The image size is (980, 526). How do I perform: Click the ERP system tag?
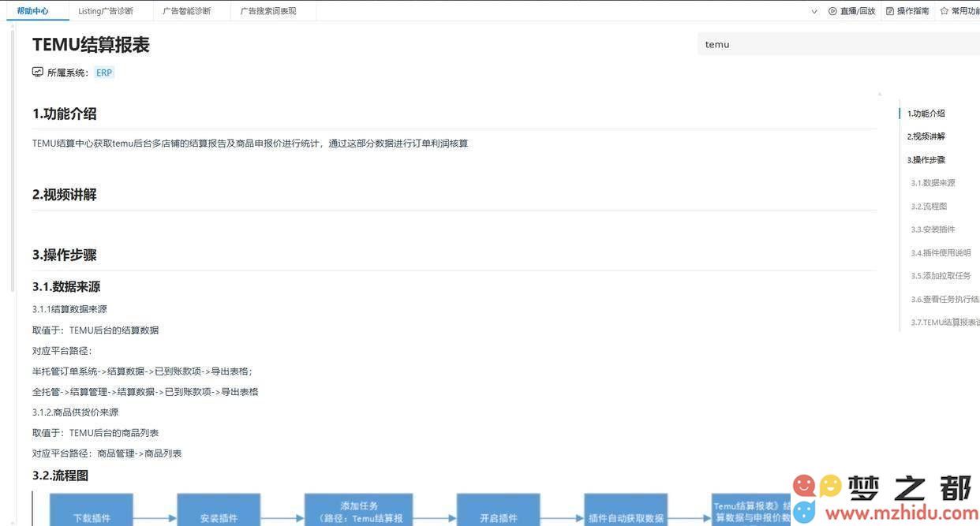coord(104,73)
